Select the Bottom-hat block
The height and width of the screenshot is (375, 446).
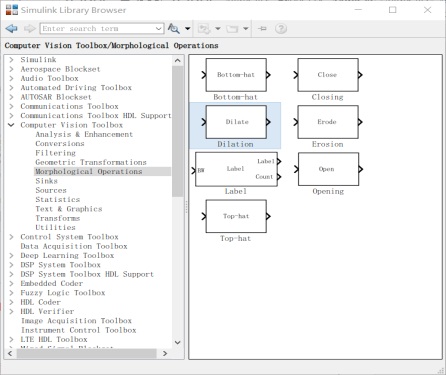236,75
